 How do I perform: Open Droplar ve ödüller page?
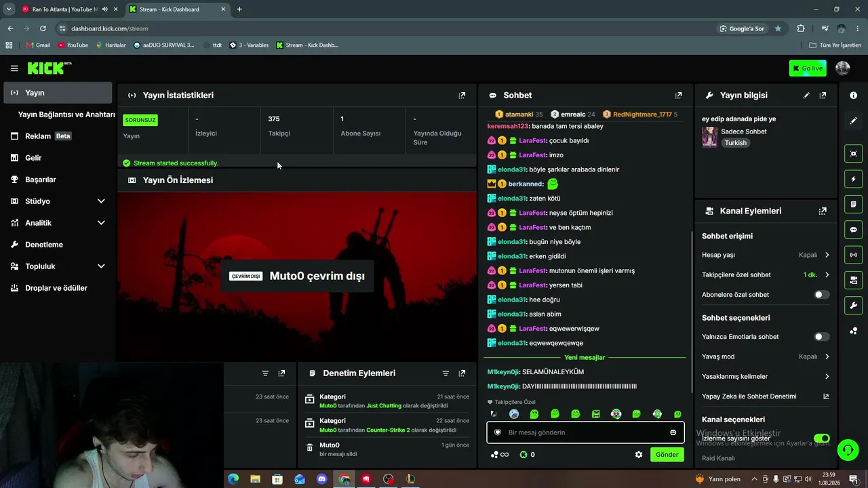coord(58,288)
